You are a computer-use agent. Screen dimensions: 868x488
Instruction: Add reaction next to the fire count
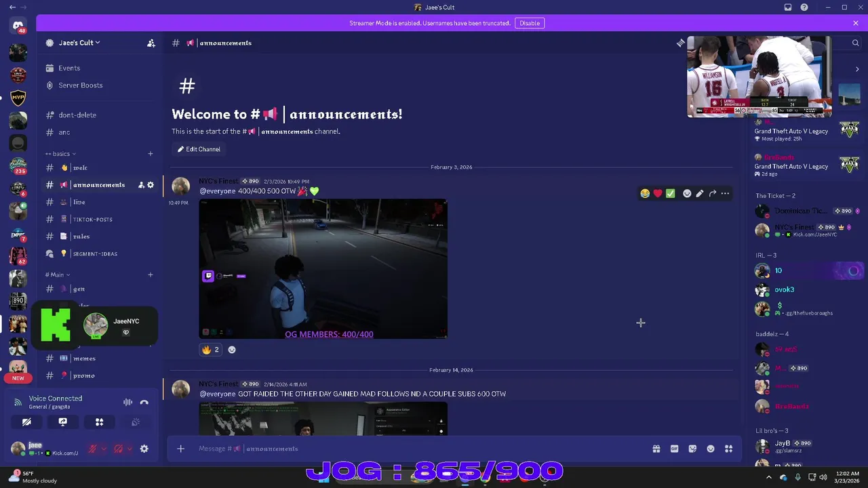tap(232, 350)
